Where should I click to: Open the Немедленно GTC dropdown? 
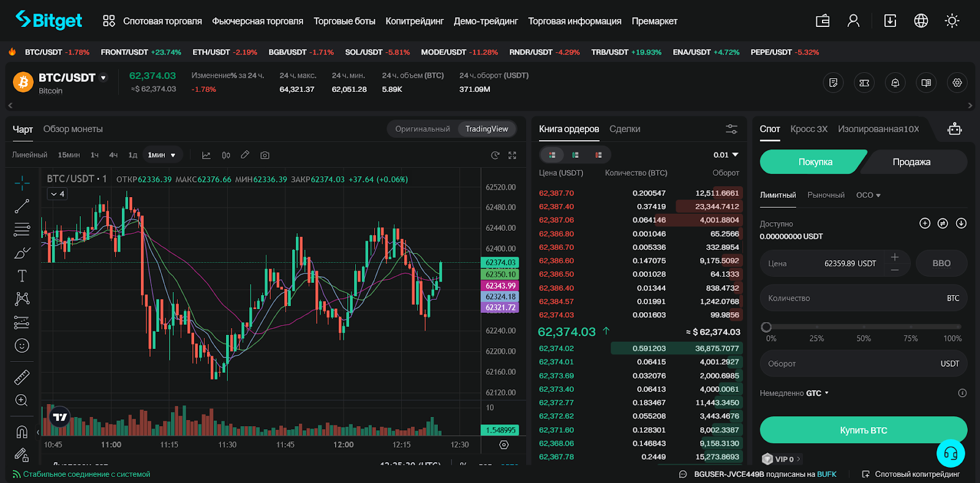click(794, 393)
